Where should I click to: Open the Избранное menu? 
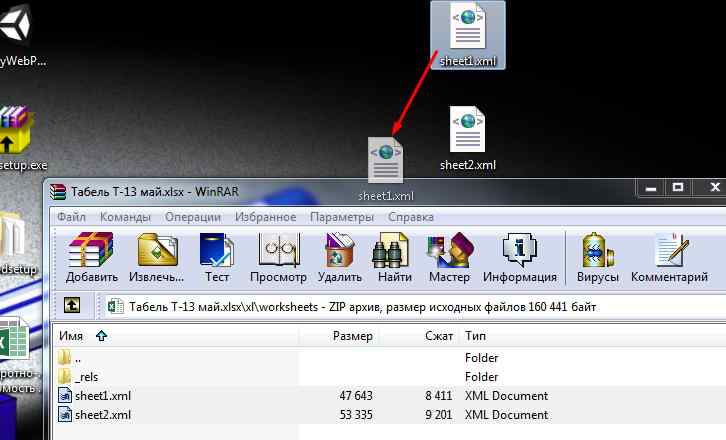pos(265,217)
